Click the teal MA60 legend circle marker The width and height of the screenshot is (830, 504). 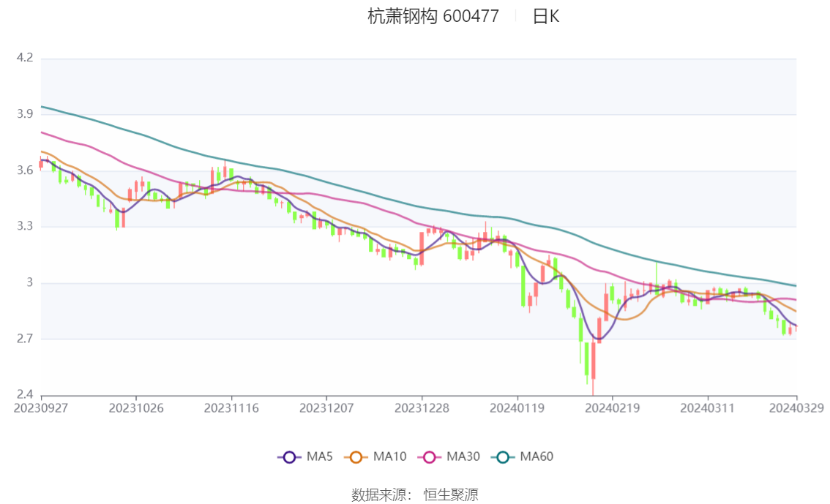tap(503, 457)
